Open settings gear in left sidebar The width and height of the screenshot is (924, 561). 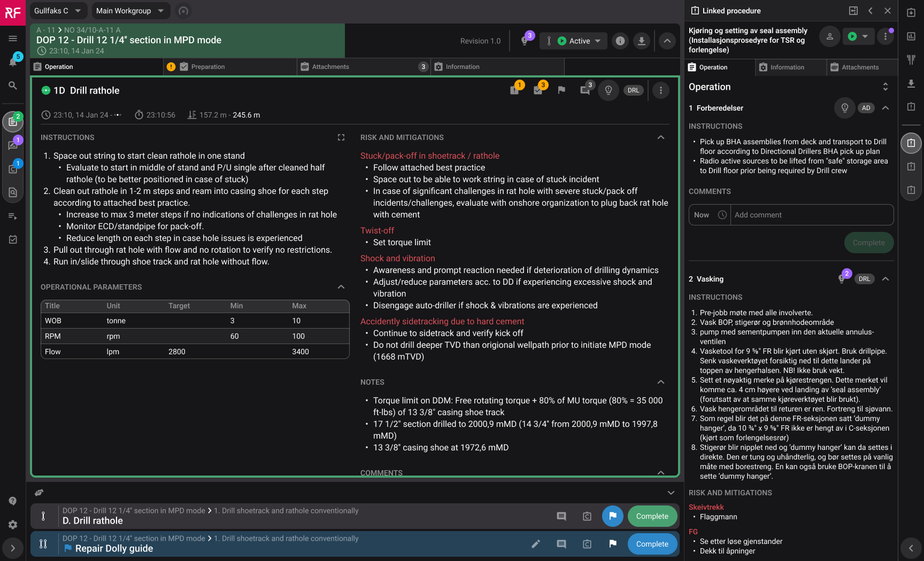click(x=13, y=525)
